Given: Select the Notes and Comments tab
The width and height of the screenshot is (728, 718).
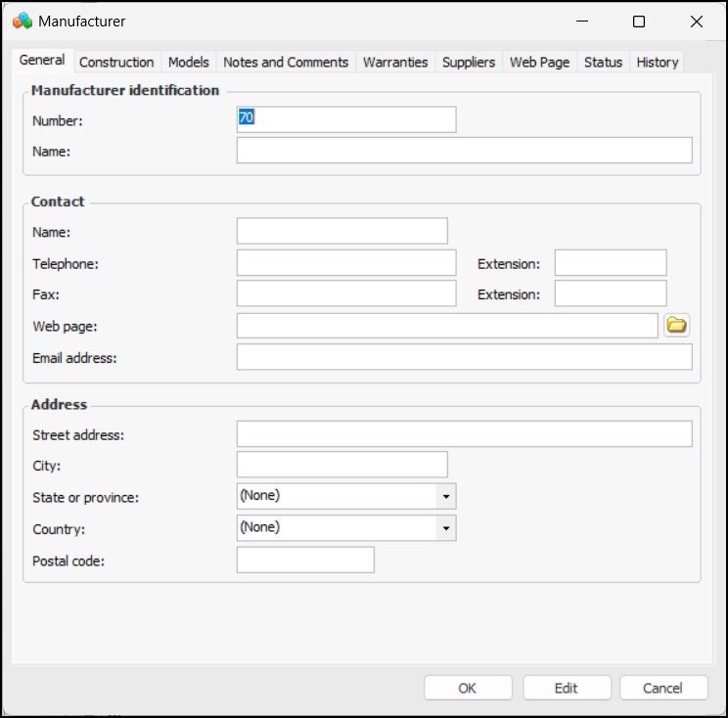Looking at the screenshot, I should click(286, 62).
